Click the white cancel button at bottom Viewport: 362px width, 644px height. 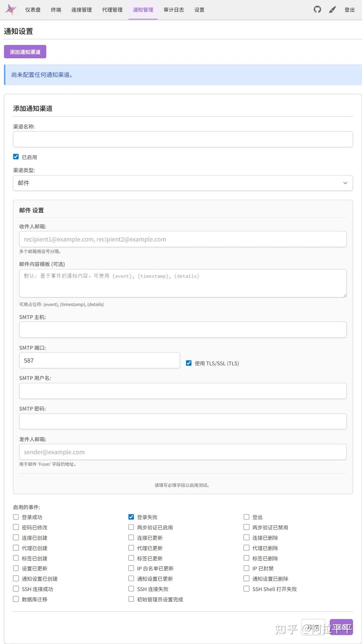click(313, 627)
